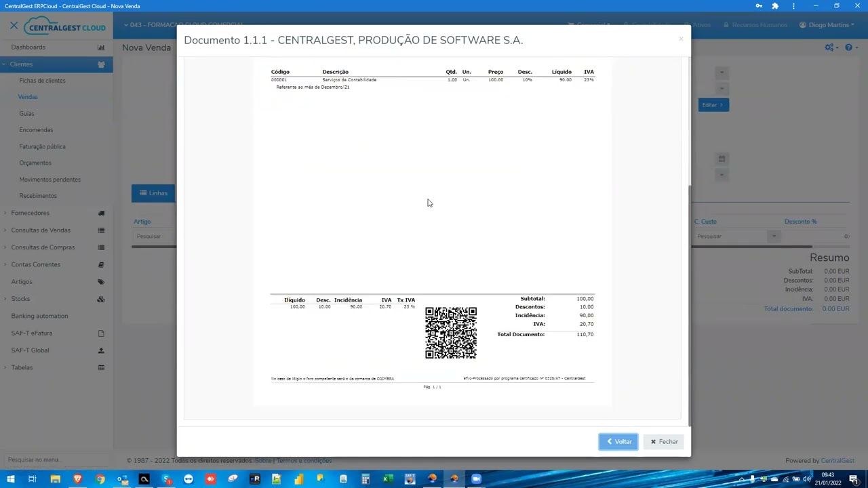
Task: Click the SAF-T eFatura file icon
Action: coord(101,333)
